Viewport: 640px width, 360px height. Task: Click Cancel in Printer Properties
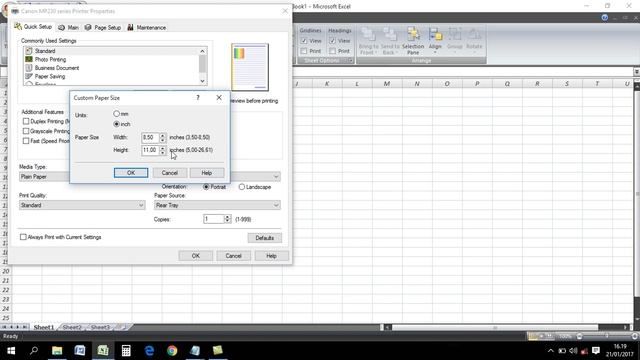(x=233, y=256)
